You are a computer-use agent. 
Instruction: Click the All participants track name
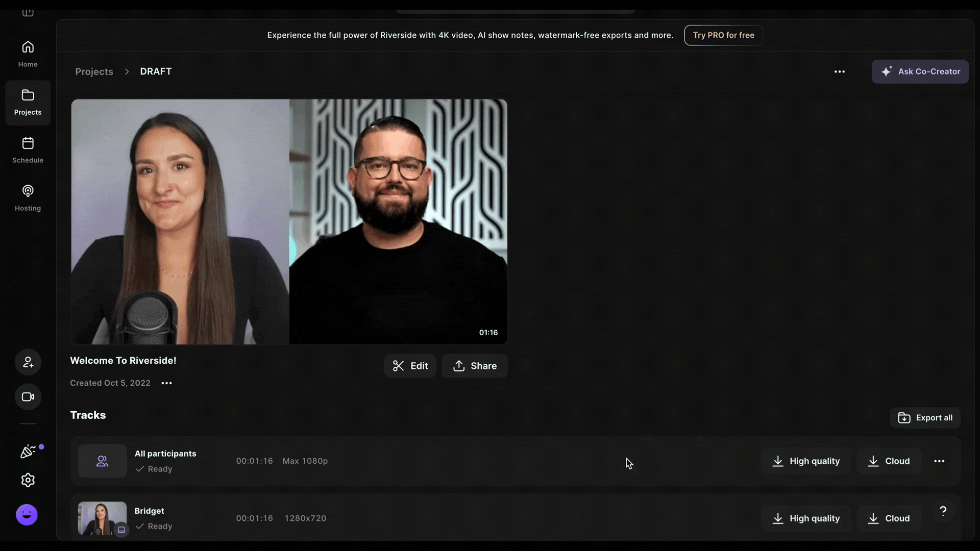pos(165,454)
